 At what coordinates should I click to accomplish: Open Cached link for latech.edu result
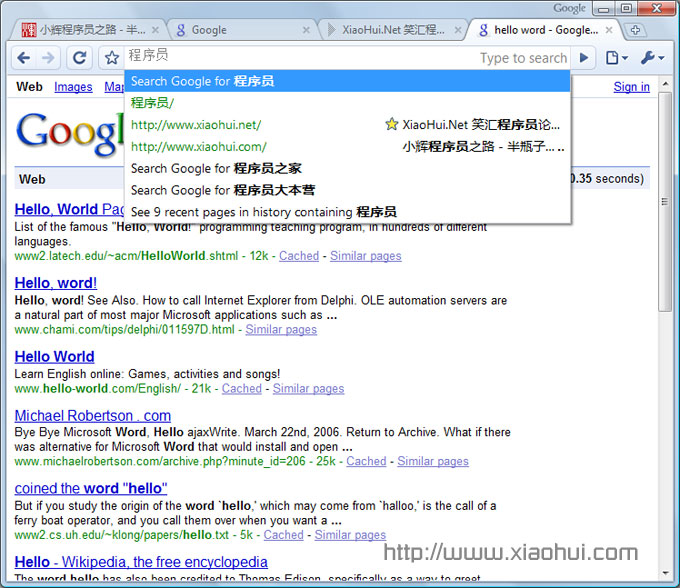[x=299, y=256]
